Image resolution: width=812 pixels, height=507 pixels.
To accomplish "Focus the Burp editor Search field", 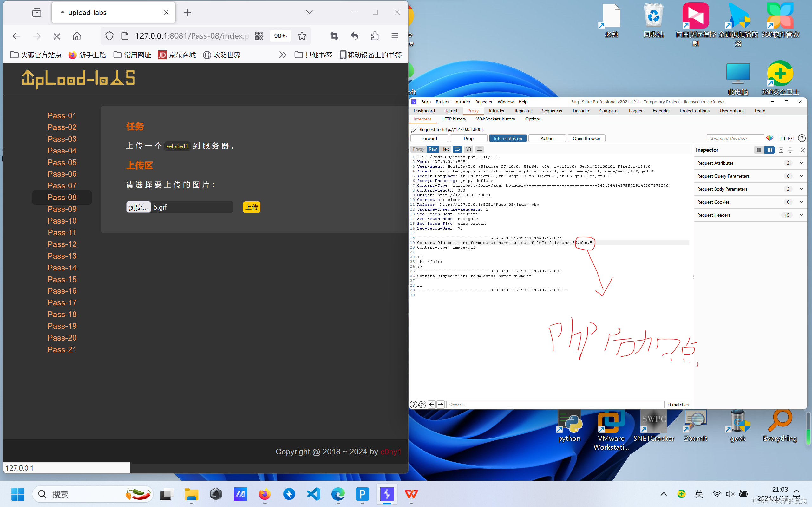I will (555, 404).
